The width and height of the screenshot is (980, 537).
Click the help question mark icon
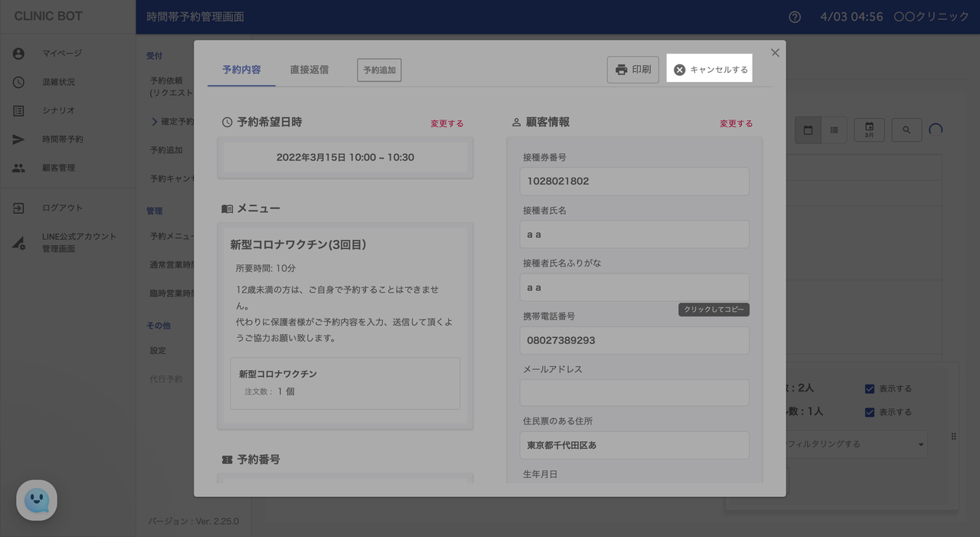[x=795, y=17]
